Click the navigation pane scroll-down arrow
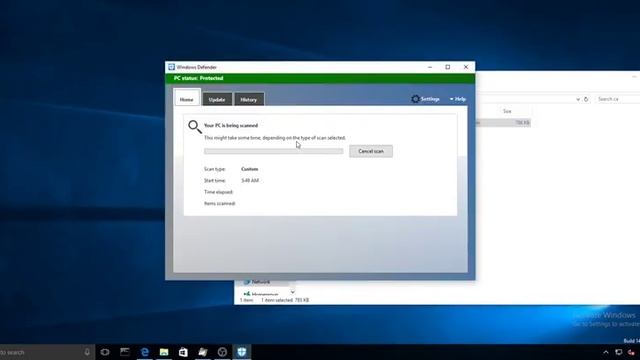640x360 pixels. point(293,292)
